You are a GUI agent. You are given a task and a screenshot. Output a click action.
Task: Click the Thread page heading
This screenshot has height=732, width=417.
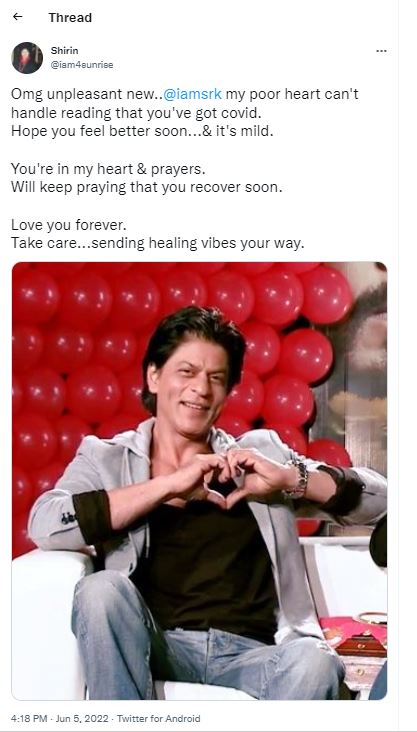tap(70, 18)
